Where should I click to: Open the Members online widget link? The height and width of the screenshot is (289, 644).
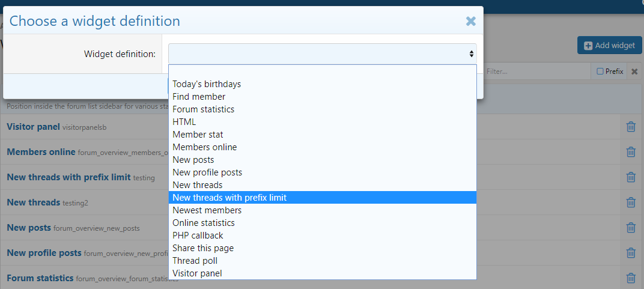click(41, 152)
